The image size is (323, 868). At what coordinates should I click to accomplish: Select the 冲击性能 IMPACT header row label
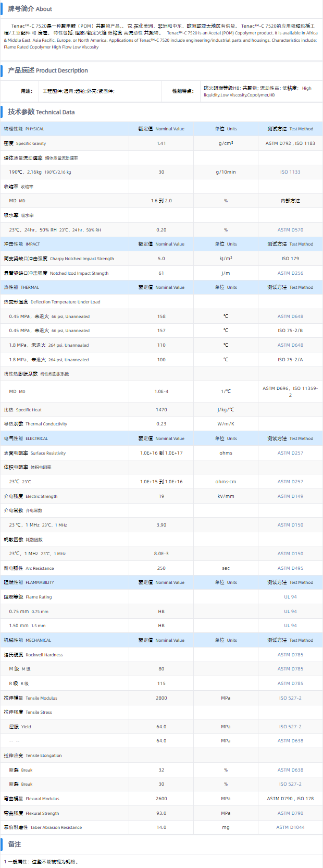[22, 244]
